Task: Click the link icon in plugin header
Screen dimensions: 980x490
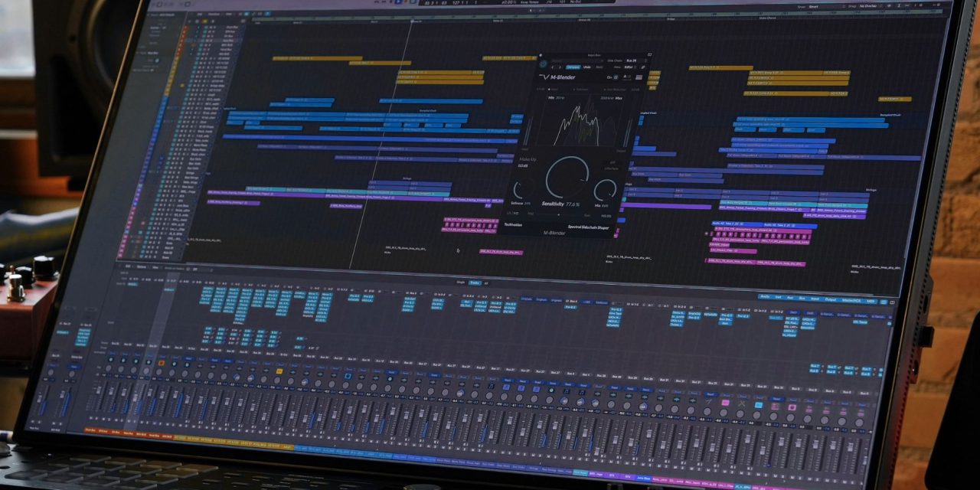Action: pos(643,67)
